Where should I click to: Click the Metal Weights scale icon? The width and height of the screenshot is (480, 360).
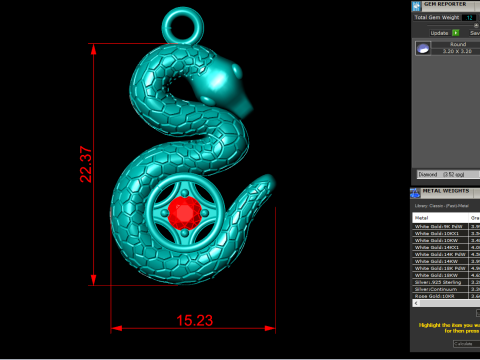415,193
